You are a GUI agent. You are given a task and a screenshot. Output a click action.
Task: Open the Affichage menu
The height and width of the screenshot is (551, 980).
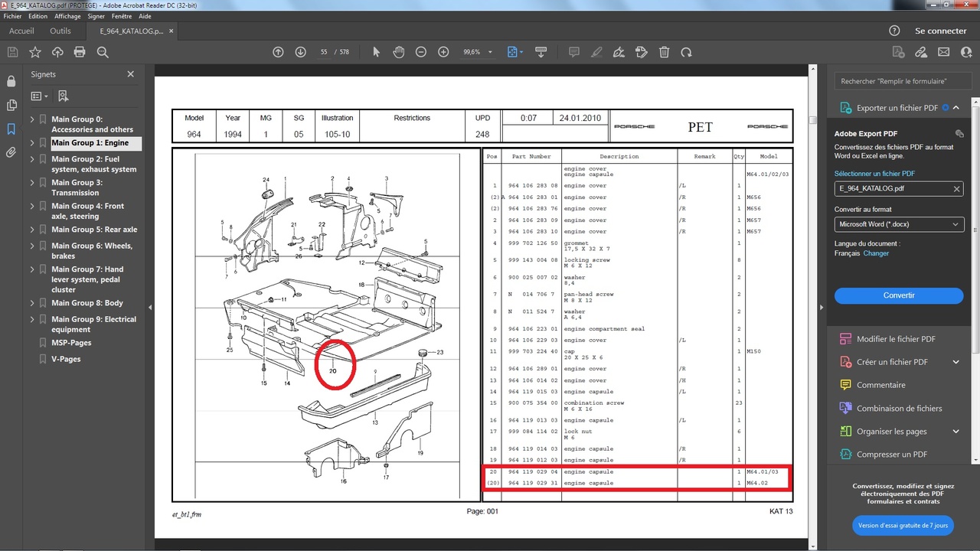pyautogui.click(x=67, y=16)
